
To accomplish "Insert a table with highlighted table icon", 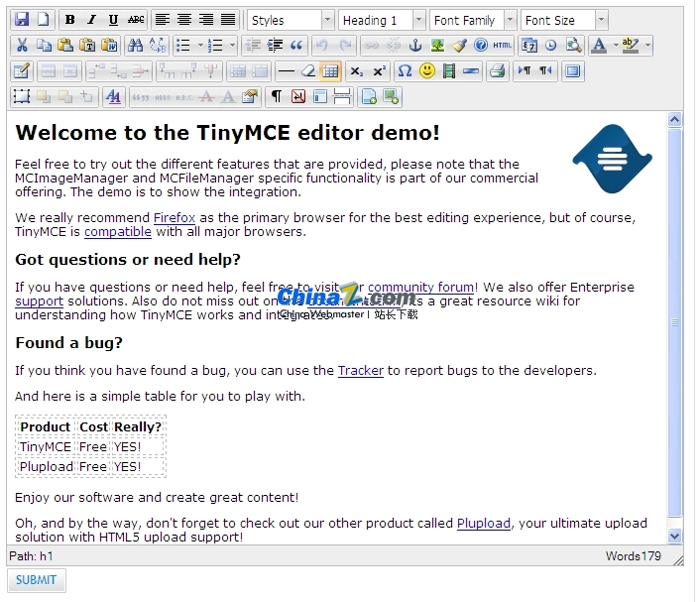I will click(x=330, y=71).
